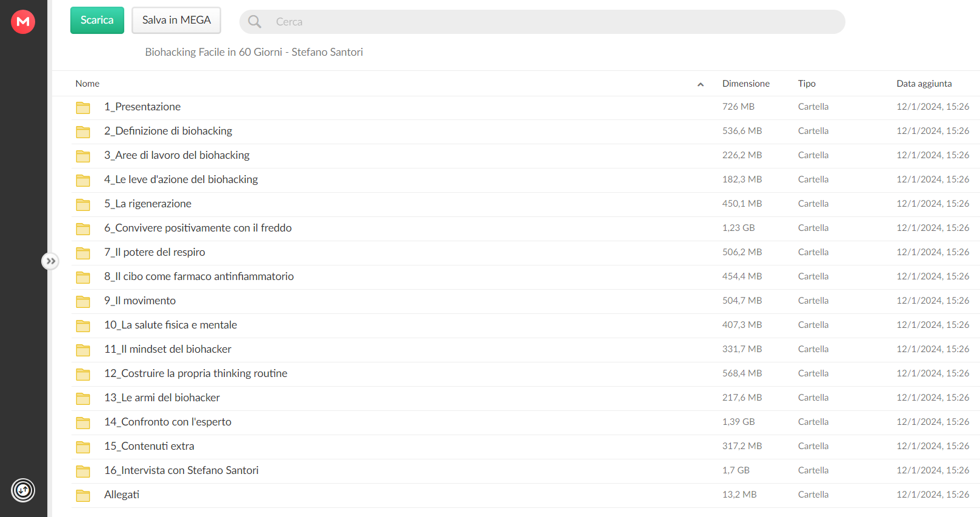This screenshot has width=980, height=517.
Task: Click folder icon for 12_Costruire la propria thinking routine
Action: pyautogui.click(x=83, y=375)
